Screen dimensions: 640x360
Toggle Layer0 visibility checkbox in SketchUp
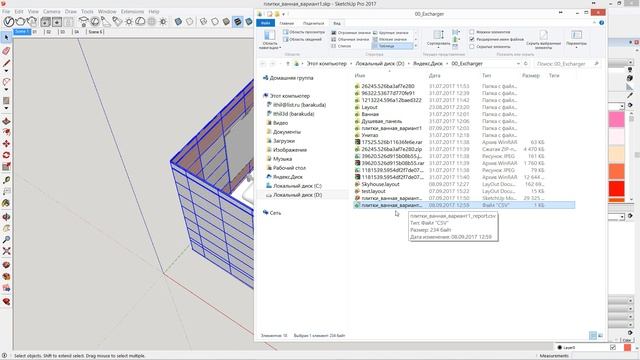(x=613, y=347)
